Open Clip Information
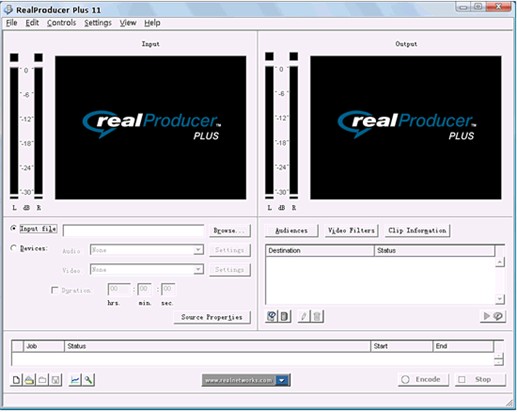 [x=417, y=230]
